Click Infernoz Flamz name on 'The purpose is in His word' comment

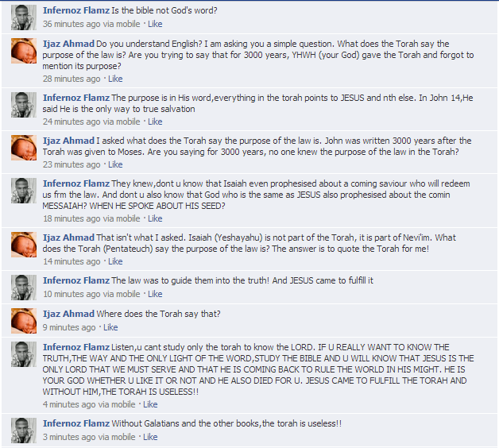point(76,98)
